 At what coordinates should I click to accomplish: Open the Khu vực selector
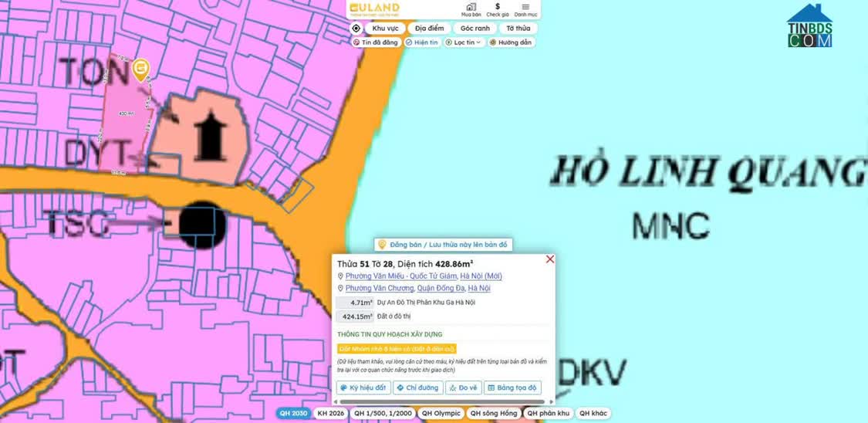pyautogui.click(x=385, y=29)
